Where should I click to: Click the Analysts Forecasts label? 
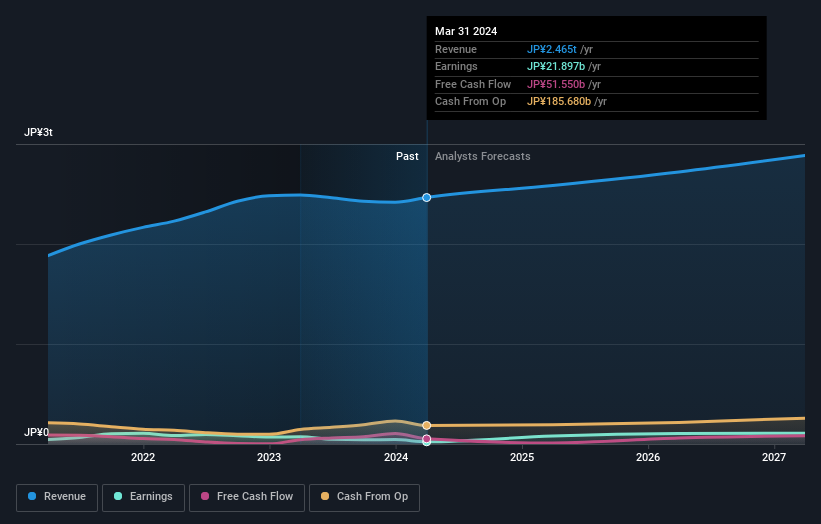(x=483, y=157)
